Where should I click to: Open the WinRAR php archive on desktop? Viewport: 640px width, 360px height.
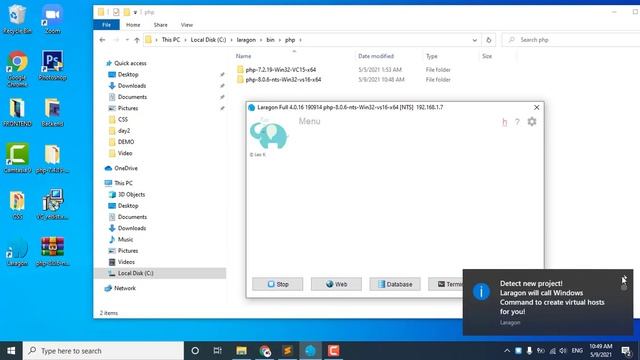[52, 252]
